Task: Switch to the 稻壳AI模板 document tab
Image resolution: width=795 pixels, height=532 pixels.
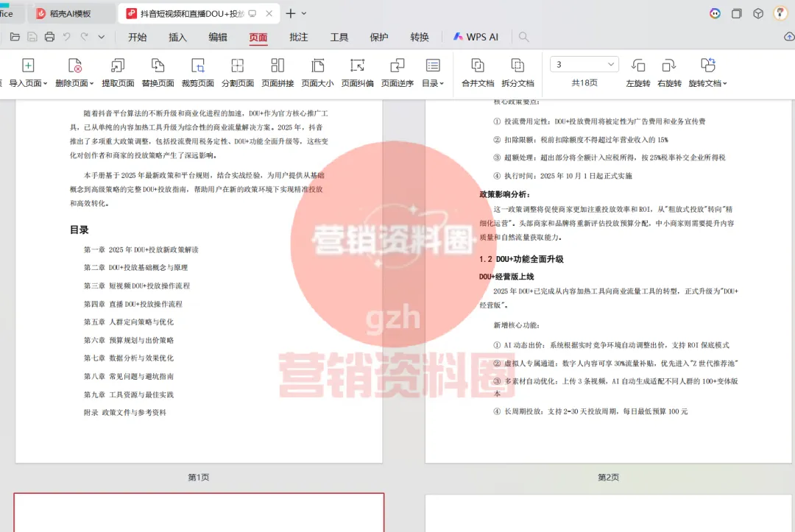Action: click(71, 14)
